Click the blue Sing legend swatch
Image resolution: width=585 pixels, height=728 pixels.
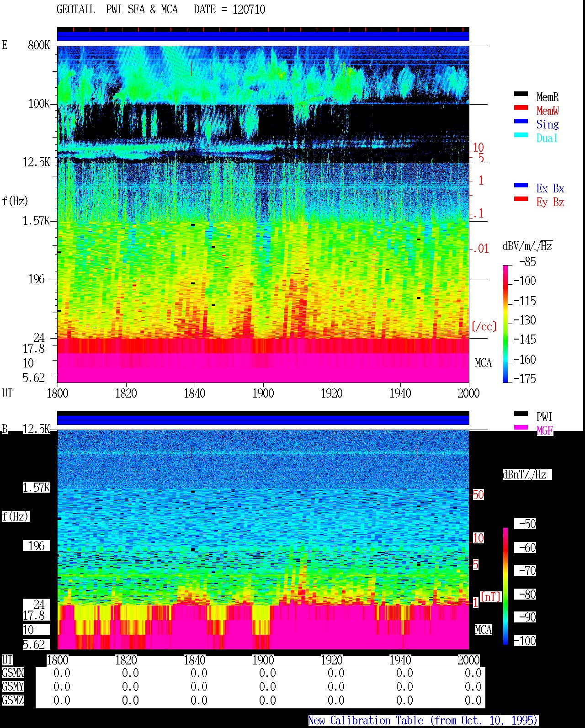pos(521,121)
